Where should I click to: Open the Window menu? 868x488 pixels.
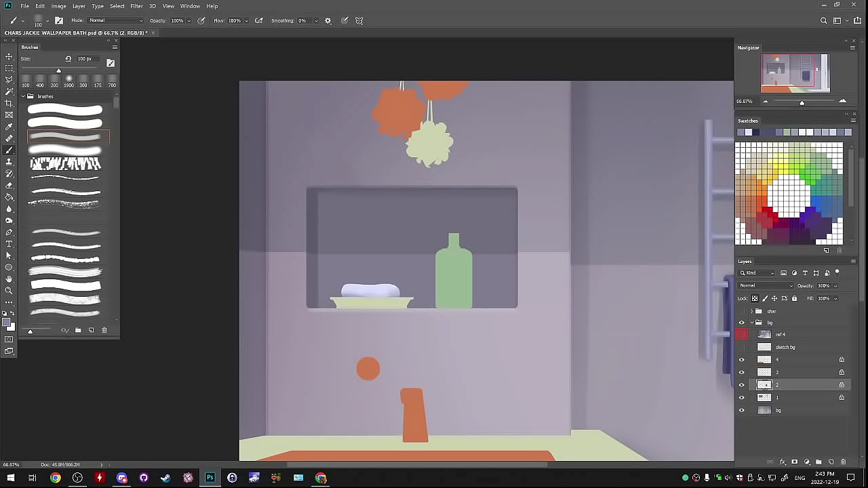click(190, 6)
